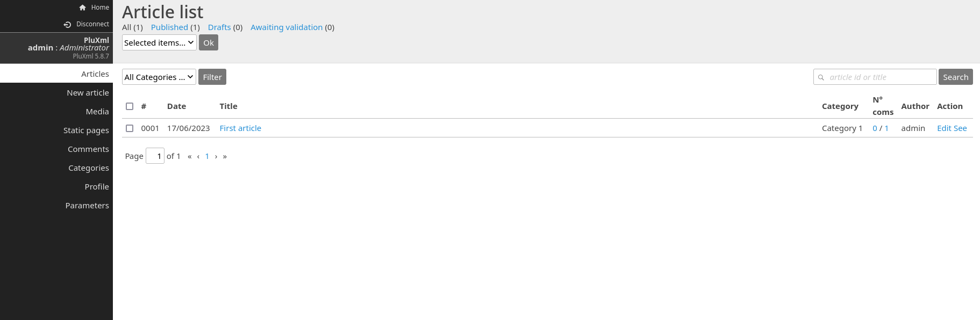Click the article id or title field
Image resolution: width=980 pixels, height=320 pixels.
881,77
